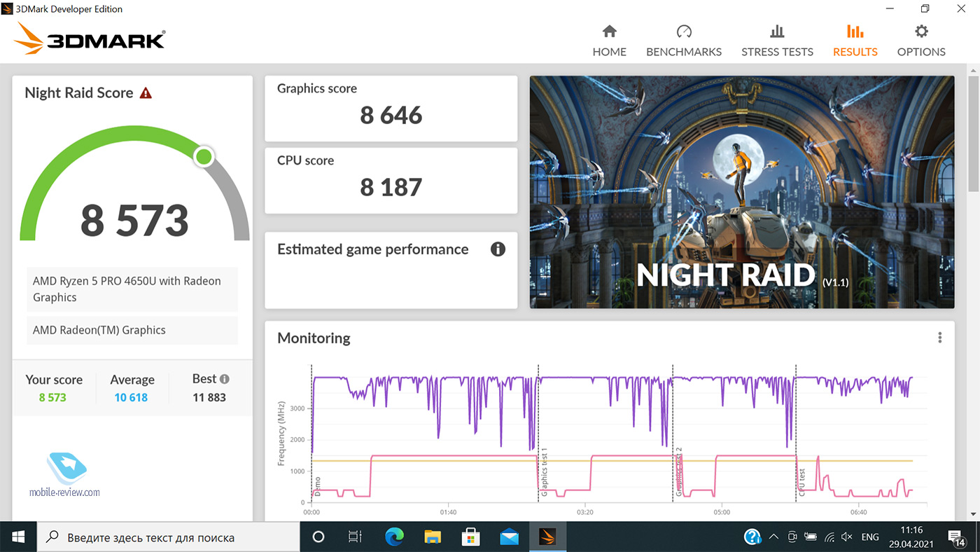Open the Windows Start menu

click(x=18, y=537)
